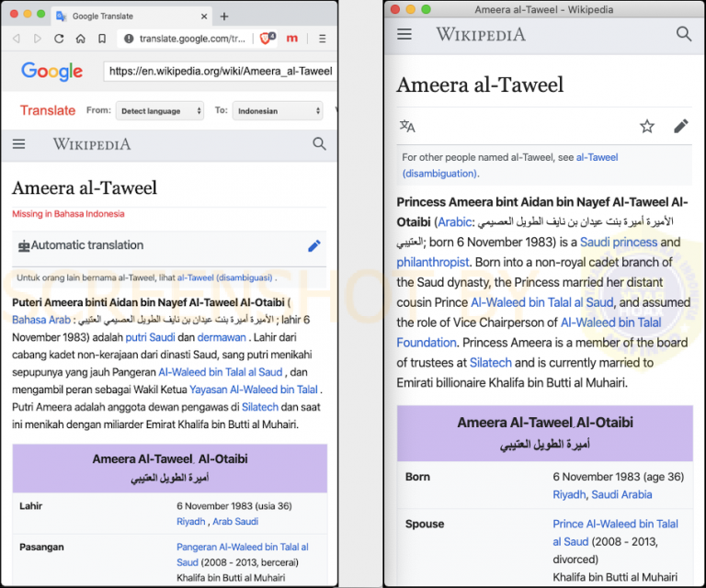706x588 pixels.
Task: Click the Automatic translation robot icon
Action: [x=23, y=245]
